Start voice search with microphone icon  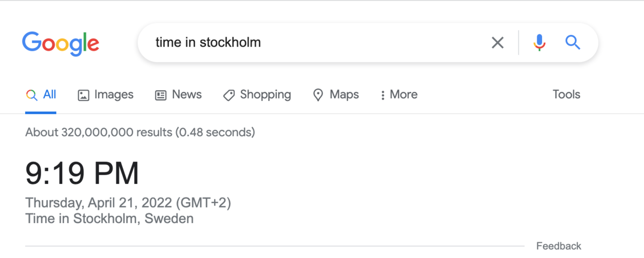(x=539, y=42)
